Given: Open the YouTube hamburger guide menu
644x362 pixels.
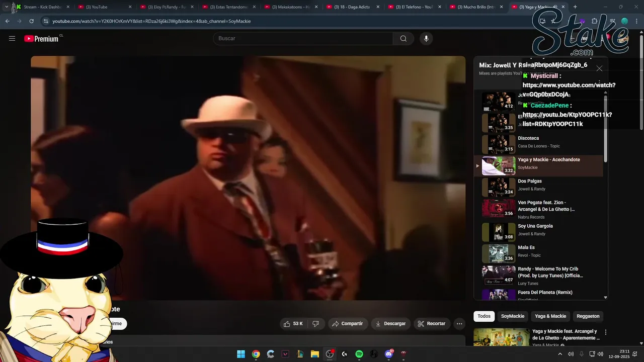Looking at the screenshot, I should point(12,38).
